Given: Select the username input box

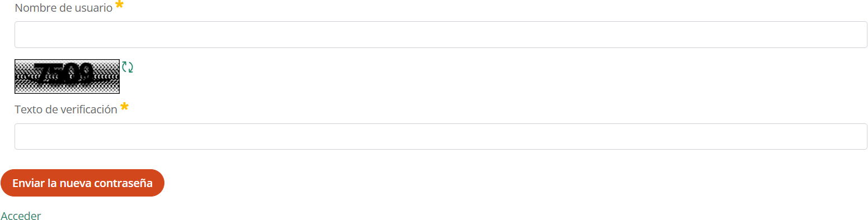Looking at the screenshot, I should (441, 35).
